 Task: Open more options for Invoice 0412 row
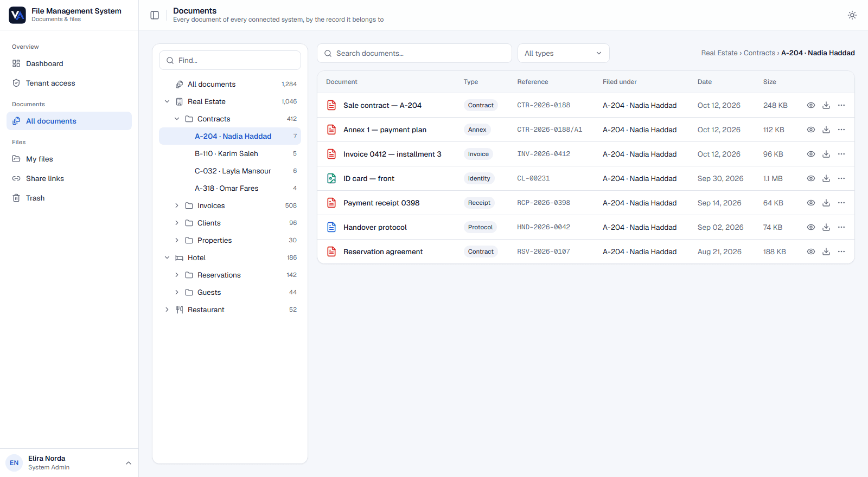841,154
